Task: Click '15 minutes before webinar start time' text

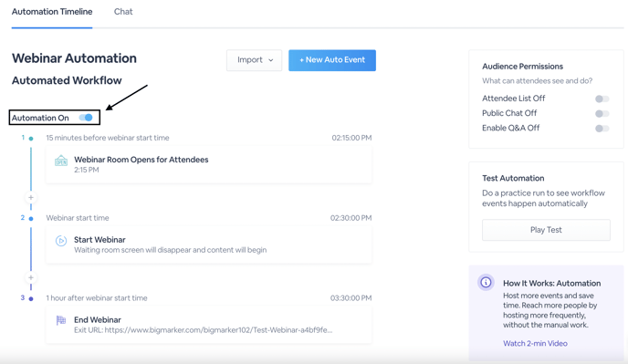Action: pyautogui.click(x=108, y=138)
